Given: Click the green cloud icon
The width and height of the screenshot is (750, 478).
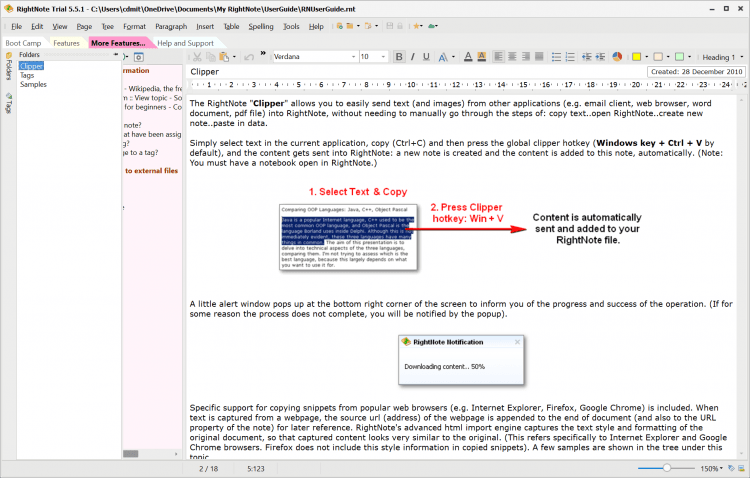Looking at the screenshot, I should (x=432, y=26).
